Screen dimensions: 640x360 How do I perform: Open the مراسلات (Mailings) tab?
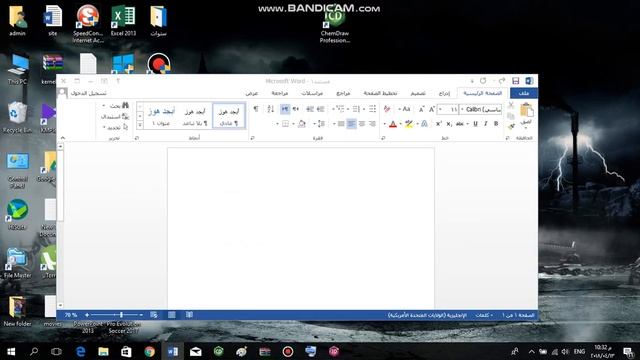312,93
